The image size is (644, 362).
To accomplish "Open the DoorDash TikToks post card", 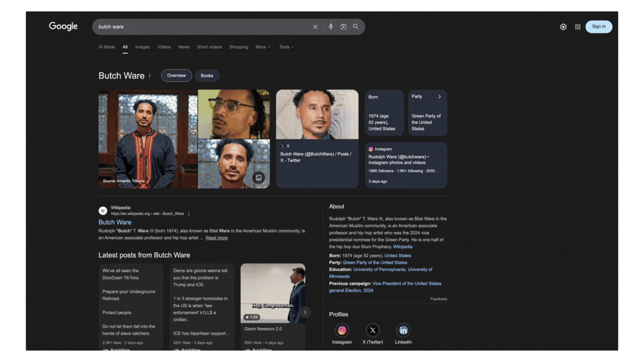I will tap(131, 307).
